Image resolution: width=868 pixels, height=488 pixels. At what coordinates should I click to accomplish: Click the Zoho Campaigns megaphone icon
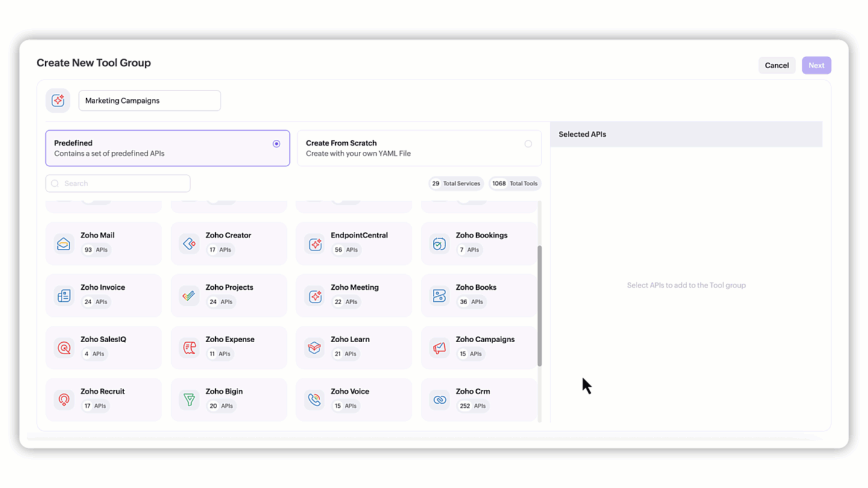pyautogui.click(x=439, y=348)
